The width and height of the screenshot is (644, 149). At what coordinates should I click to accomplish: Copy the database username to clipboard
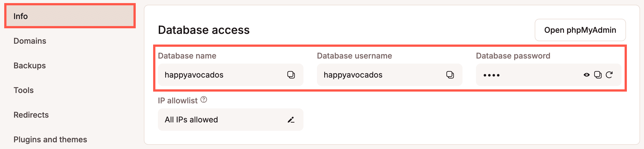[450, 75]
